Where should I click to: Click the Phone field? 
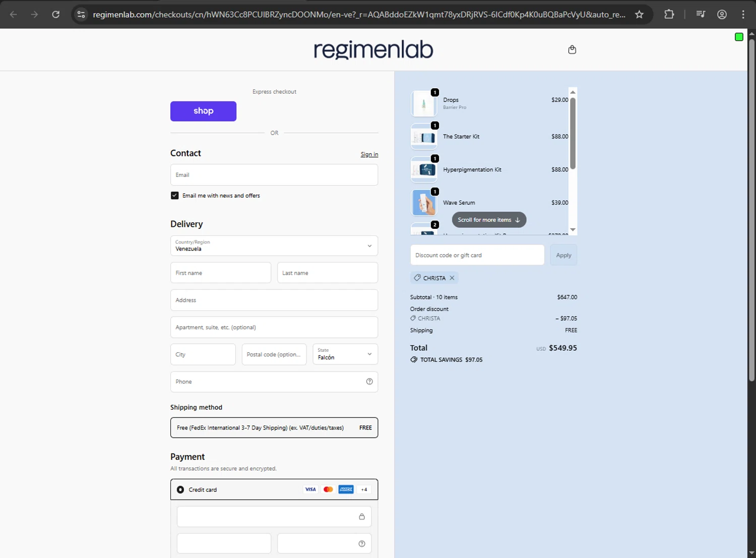point(274,382)
